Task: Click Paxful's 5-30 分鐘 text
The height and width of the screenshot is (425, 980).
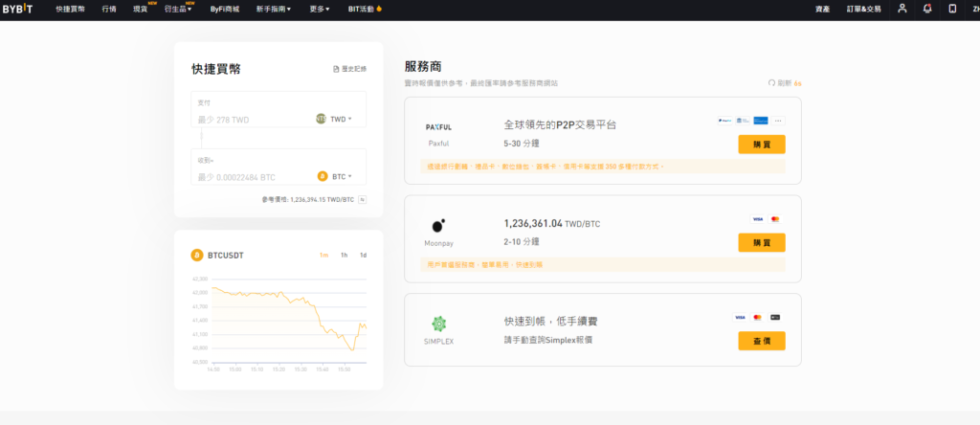Action: tap(522, 144)
